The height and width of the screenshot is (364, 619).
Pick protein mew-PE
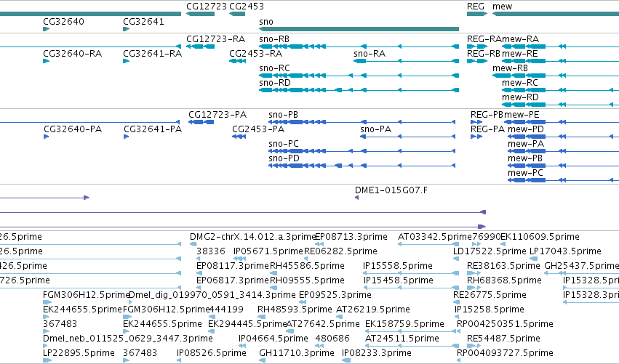(x=522, y=115)
